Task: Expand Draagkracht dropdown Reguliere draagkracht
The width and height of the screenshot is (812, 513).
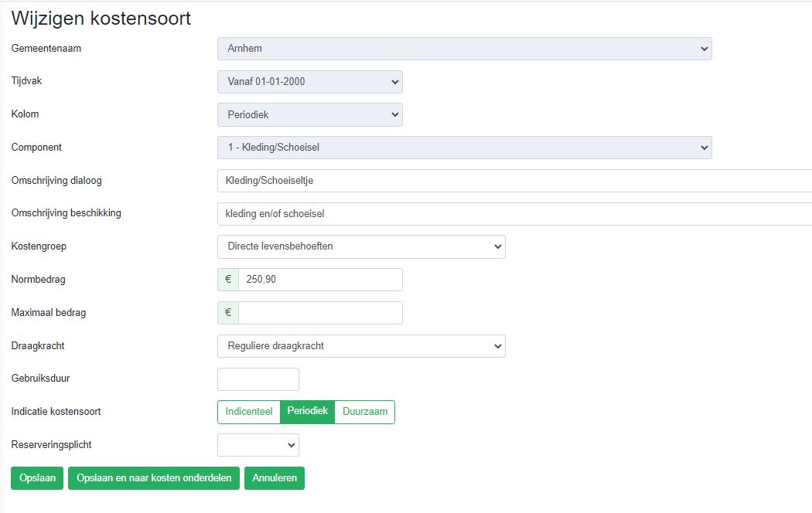Action: [361, 346]
